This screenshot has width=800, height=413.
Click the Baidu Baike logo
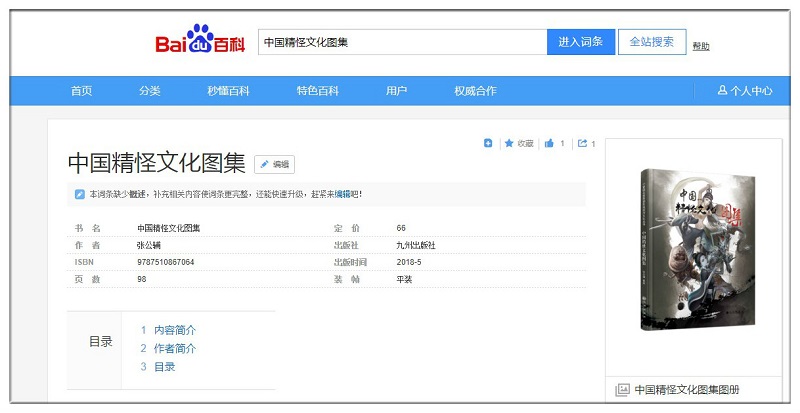(x=199, y=42)
